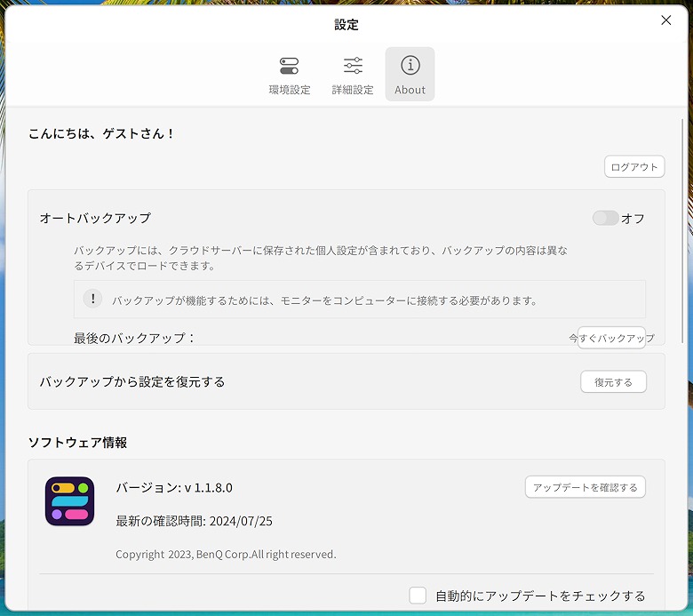Screen dimensions: 693x616
Task: Click the BenQ Corp copyright text
Action: click(x=226, y=554)
